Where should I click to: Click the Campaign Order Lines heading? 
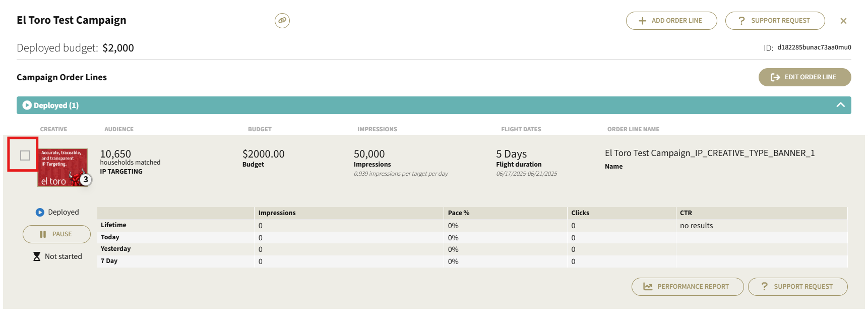[61, 77]
